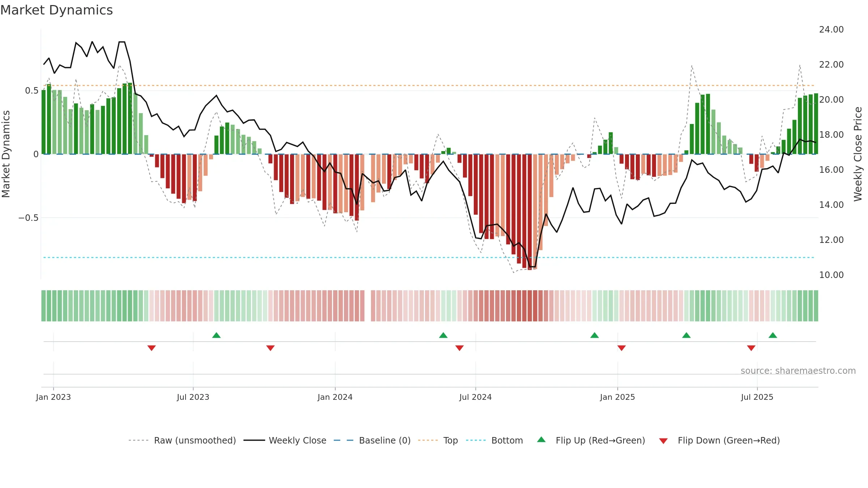Click the Baseline (0) legend entry
The image size is (868, 488).
(x=372, y=440)
